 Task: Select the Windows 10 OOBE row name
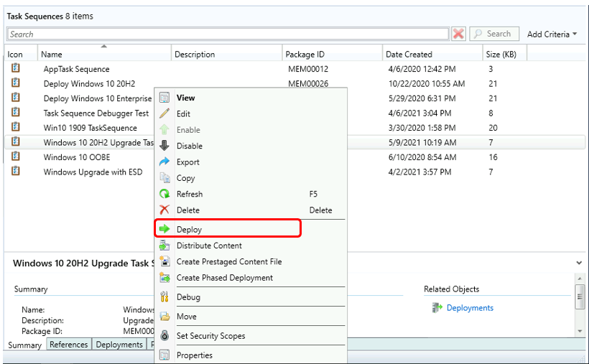point(77,157)
